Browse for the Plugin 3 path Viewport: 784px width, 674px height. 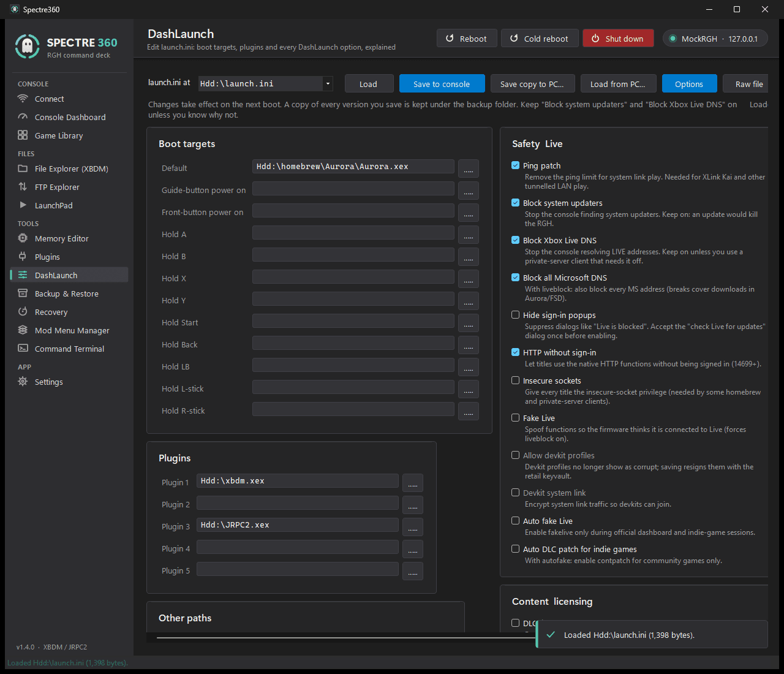[x=413, y=527]
